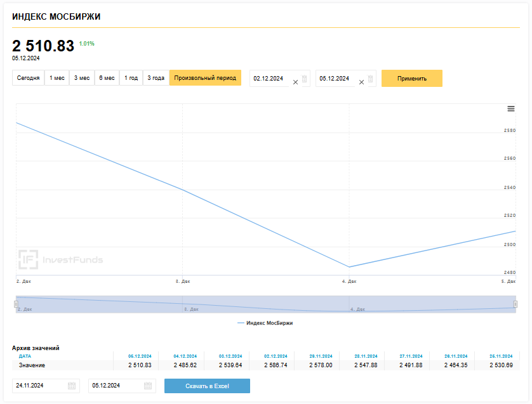The width and height of the screenshot is (532, 404).
Task: Click the 2500 y-axis label on chart
Action: [x=510, y=244]
